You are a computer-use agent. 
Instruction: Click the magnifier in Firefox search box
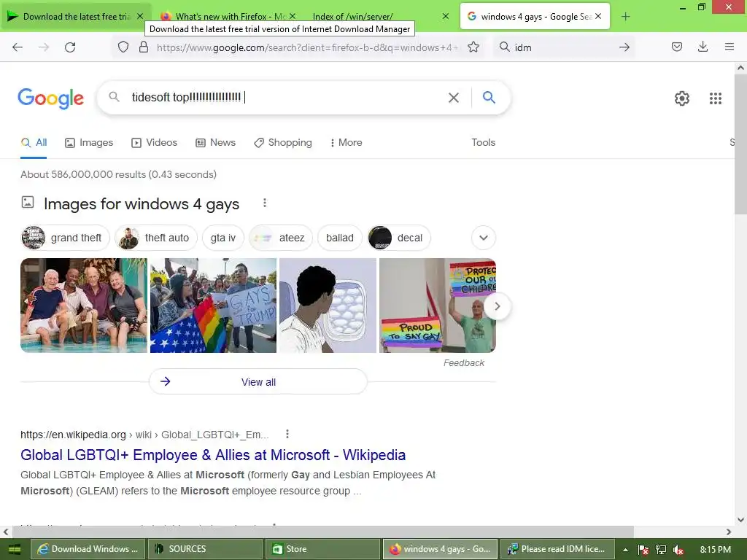pyautogui.click(x=504, y=47)
